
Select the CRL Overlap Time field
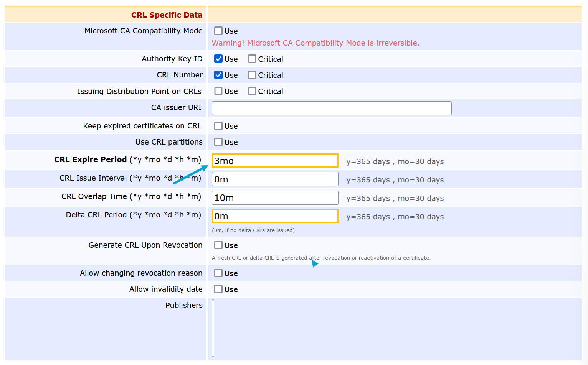click(275, 197)
